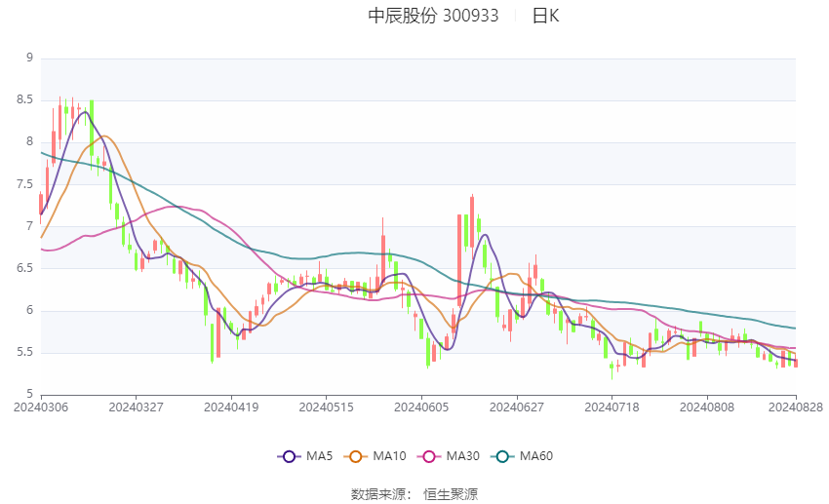This screenshot has height=504, width=829.
Task: Toggle the MA30 legend series
Action: click(x=449, y=456)
